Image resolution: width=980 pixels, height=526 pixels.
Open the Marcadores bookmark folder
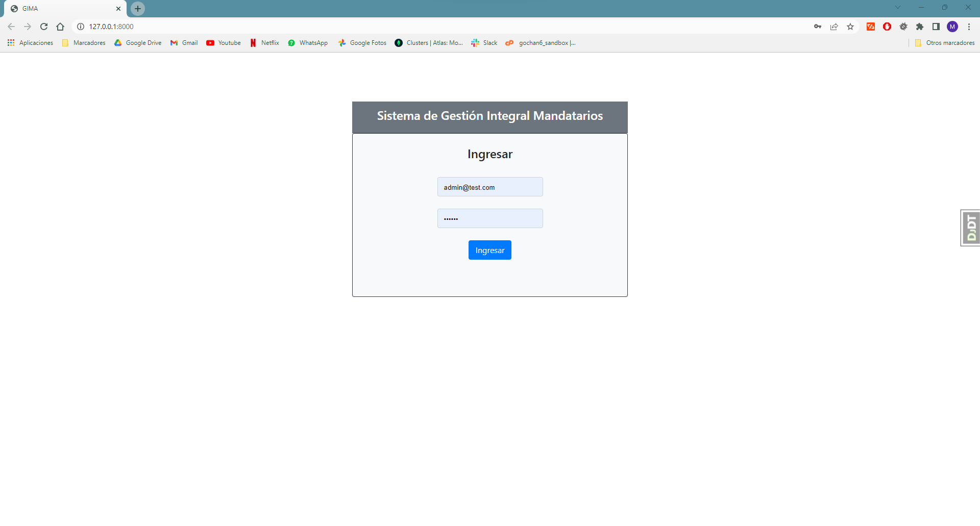coord(84,43)
